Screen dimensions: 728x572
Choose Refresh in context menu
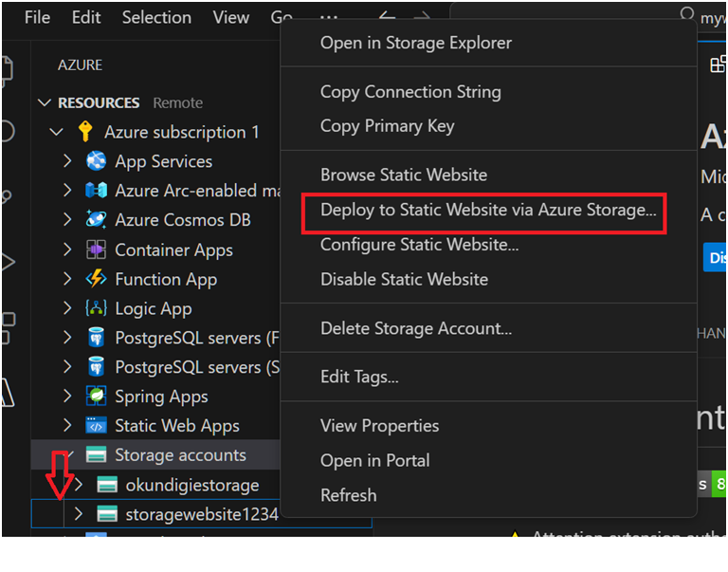tap(488, 495)
